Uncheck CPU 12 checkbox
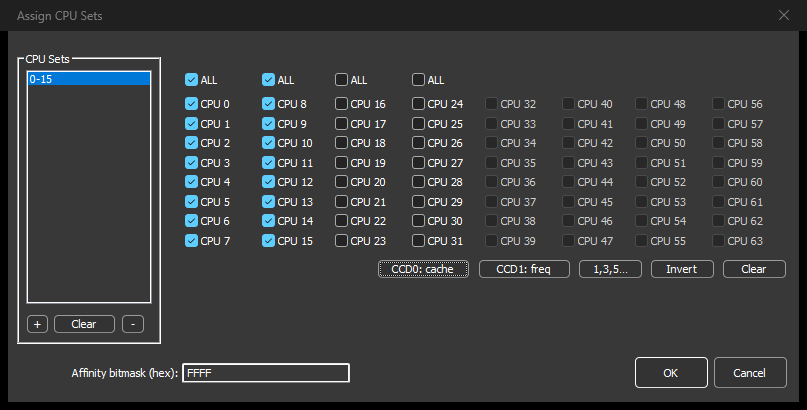The image size is (807, 410). tap(268, 182)
